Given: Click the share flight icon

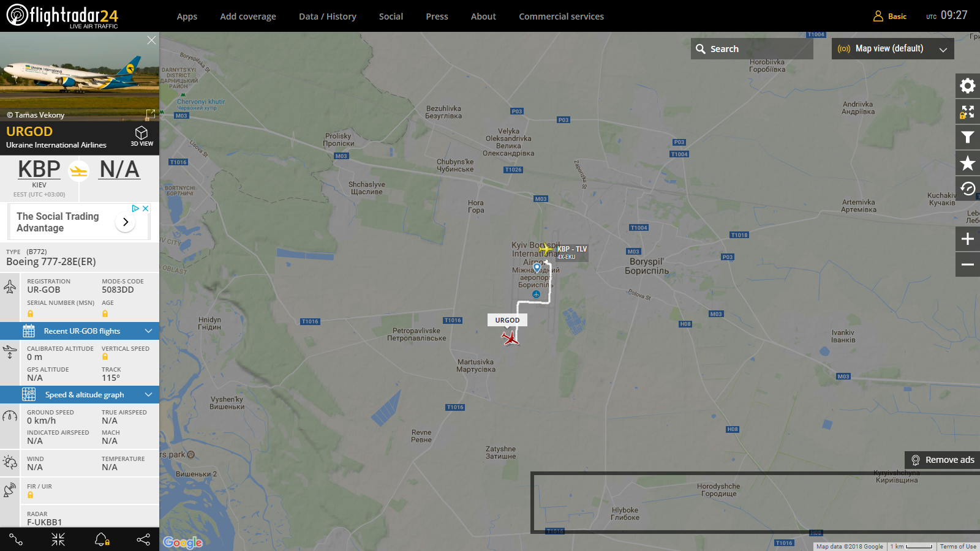Looking at the screenshot, I should [143, 539].
